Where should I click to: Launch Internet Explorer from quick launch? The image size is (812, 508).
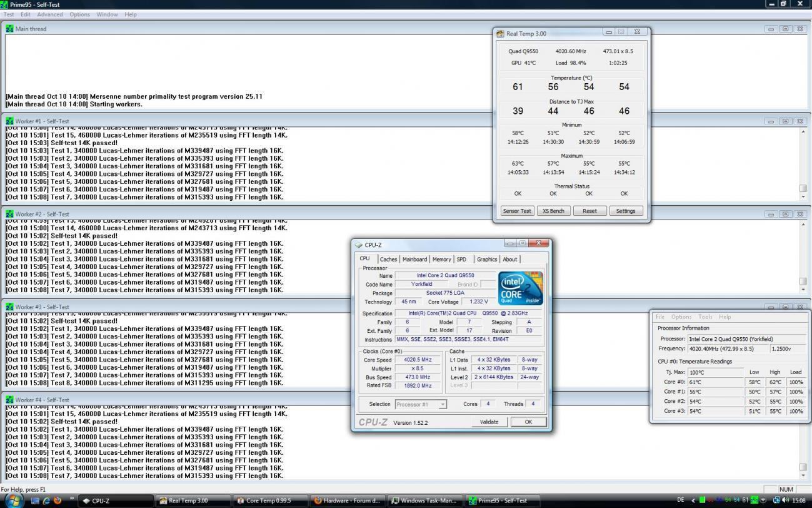click(46, 500)
